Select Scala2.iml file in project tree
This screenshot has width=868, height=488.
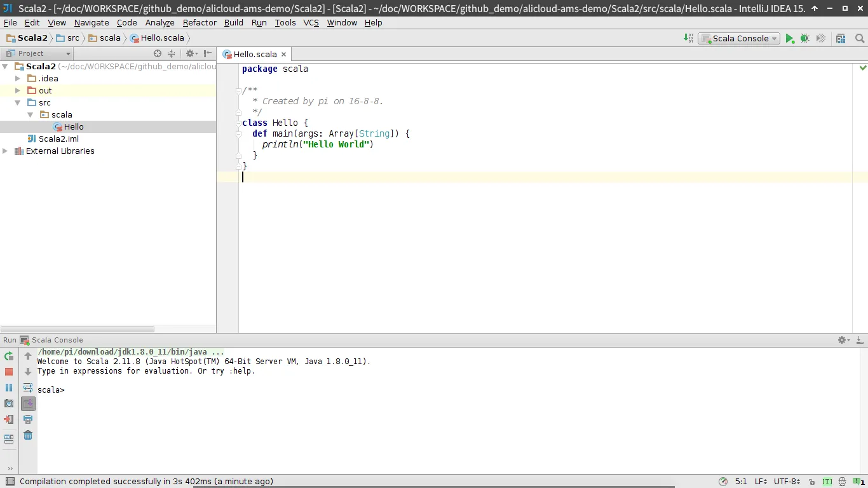53,139
